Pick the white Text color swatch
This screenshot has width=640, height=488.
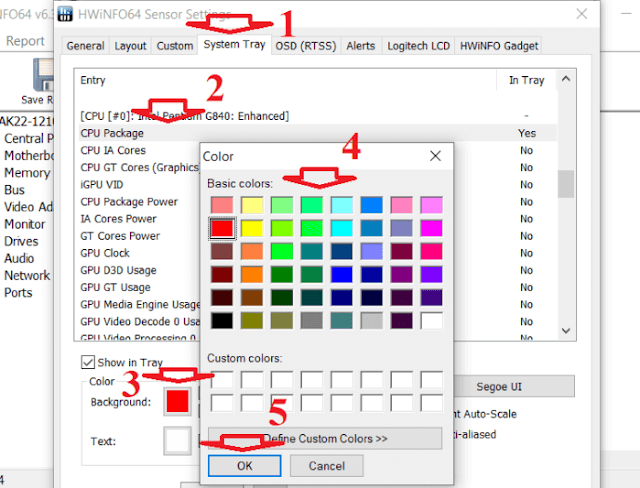[x=178, y=441]
